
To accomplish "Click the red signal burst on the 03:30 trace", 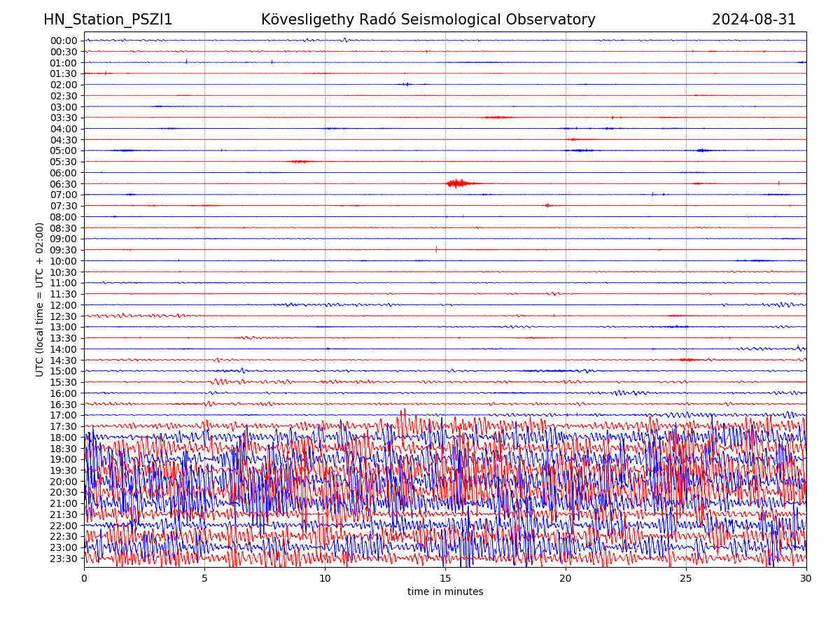I will [498, 117].
